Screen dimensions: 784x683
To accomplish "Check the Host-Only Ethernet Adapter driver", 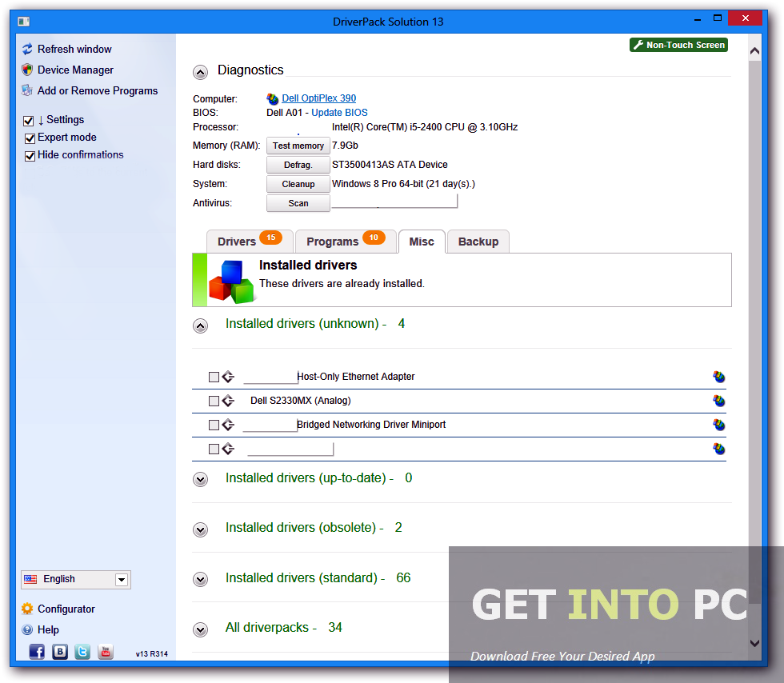I will tap(214, 377).
